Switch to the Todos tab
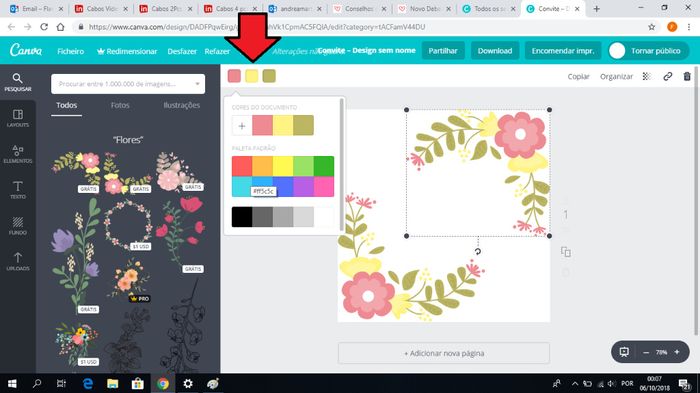Image resolution: width=700 pixels, height=393 pixels. tap(67, 105)
